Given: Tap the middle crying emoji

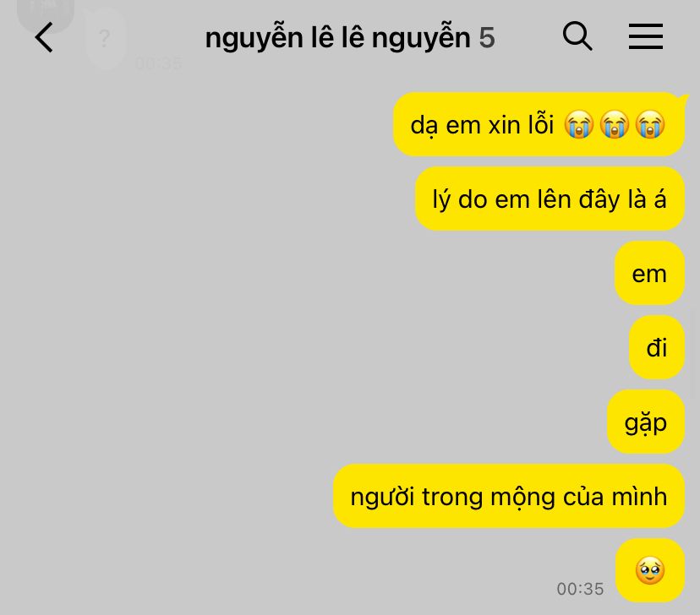Looking at the screenshot, I should [x=615, y=124].
